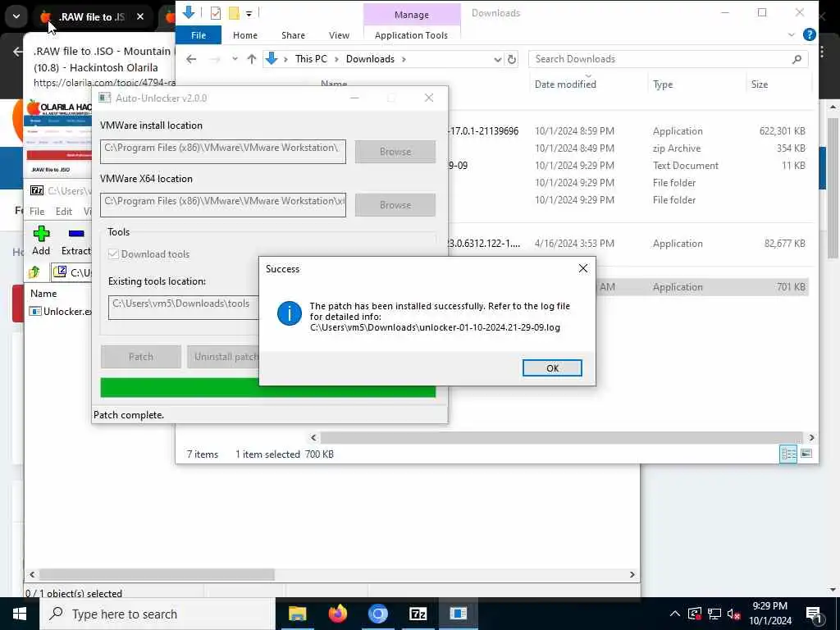
Task: Click the Explorer refresh button
Action: pyautogui.click(x=512, y=59)
